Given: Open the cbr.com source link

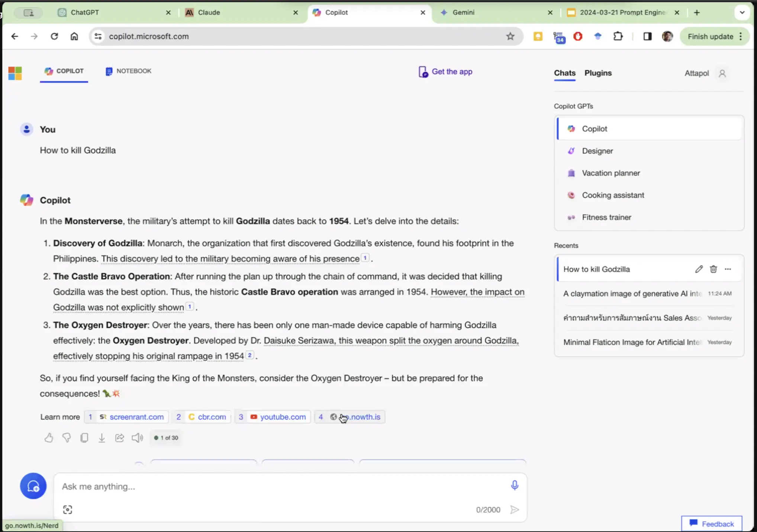Looking at the screenshot, I should click(202, 417).
